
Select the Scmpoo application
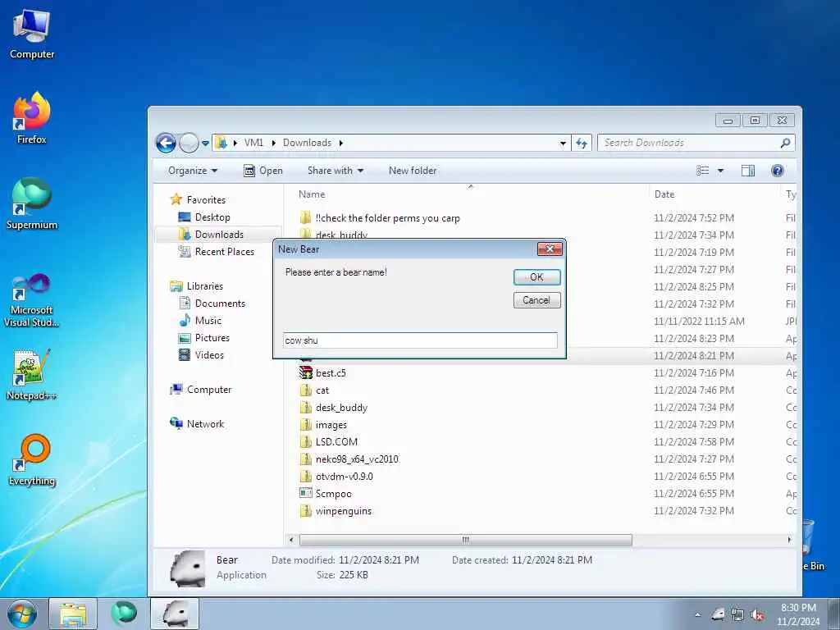coord(333,493)
